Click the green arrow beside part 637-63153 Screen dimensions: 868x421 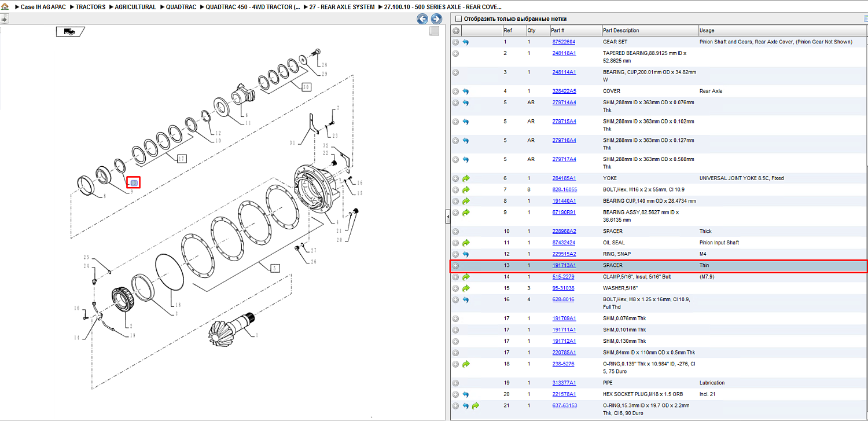(476, 406)
